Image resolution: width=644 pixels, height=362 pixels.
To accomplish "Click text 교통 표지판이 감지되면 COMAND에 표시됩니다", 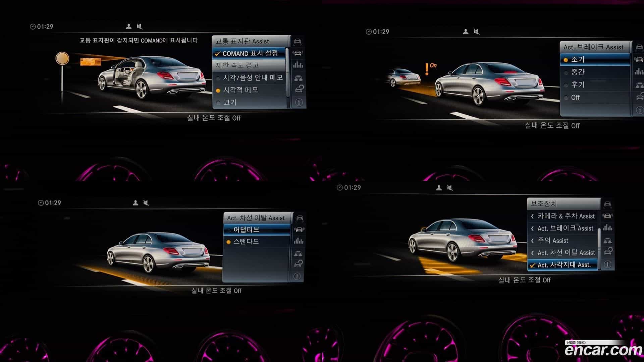I will coord(139,41).
